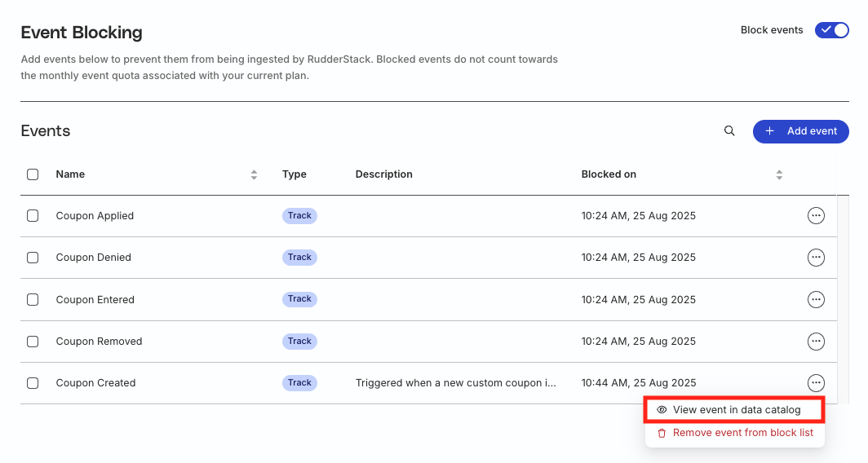Select all events with header checkbox

click(33, 174)
